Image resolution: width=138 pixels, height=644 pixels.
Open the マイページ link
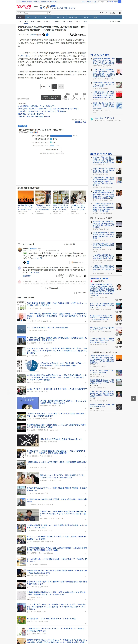pos(103,13)
